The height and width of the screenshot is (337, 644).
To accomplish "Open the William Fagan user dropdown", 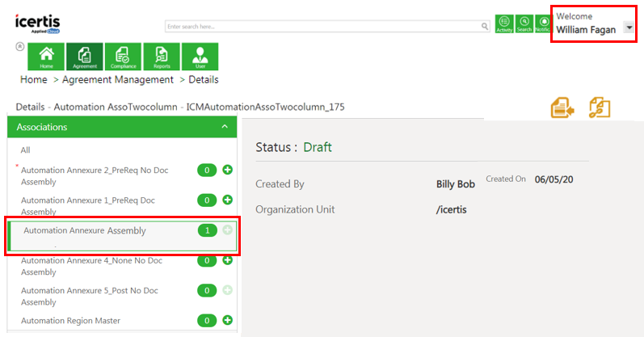I will tap(629, 28).
